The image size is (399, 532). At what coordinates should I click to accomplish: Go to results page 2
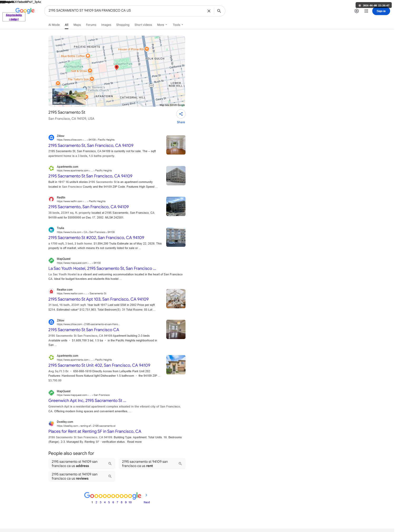point(96,502)
